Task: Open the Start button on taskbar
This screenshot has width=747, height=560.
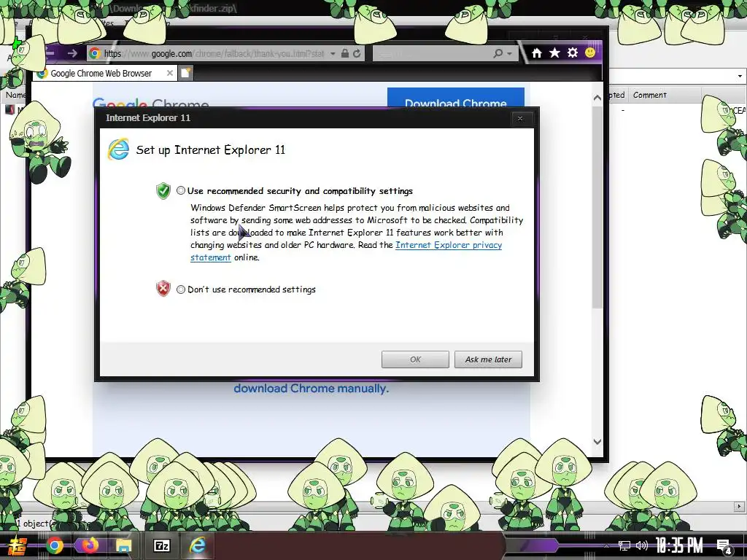Action: pos(18,545)
